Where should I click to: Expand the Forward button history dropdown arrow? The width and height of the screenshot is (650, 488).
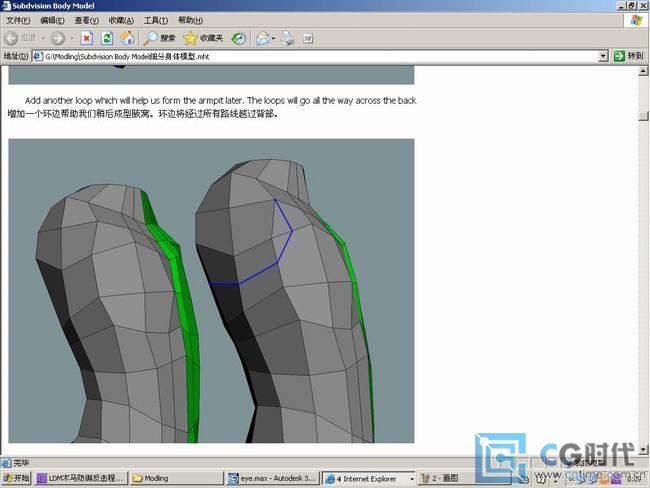(72, 39)
